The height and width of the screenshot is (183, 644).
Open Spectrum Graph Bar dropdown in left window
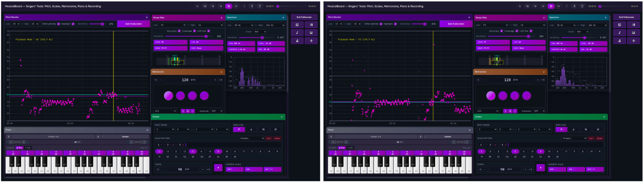coord(260,31)
